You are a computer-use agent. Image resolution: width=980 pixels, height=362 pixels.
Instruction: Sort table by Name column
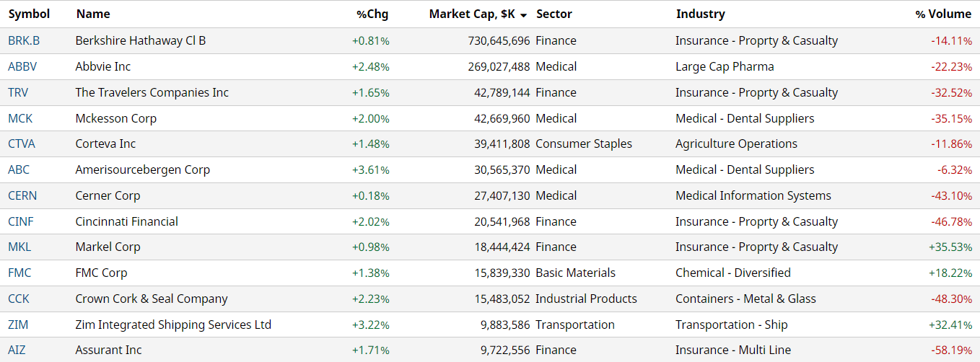(92, 14)
